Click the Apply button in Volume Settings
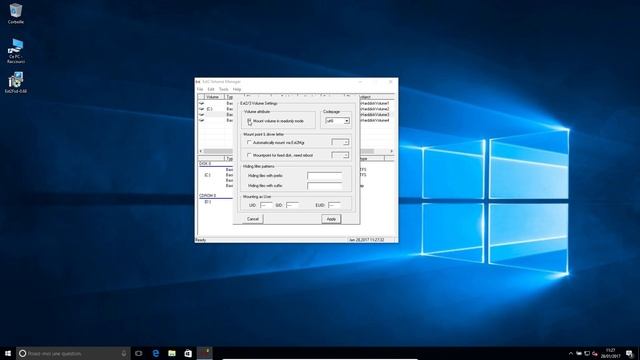 (331, 219)
